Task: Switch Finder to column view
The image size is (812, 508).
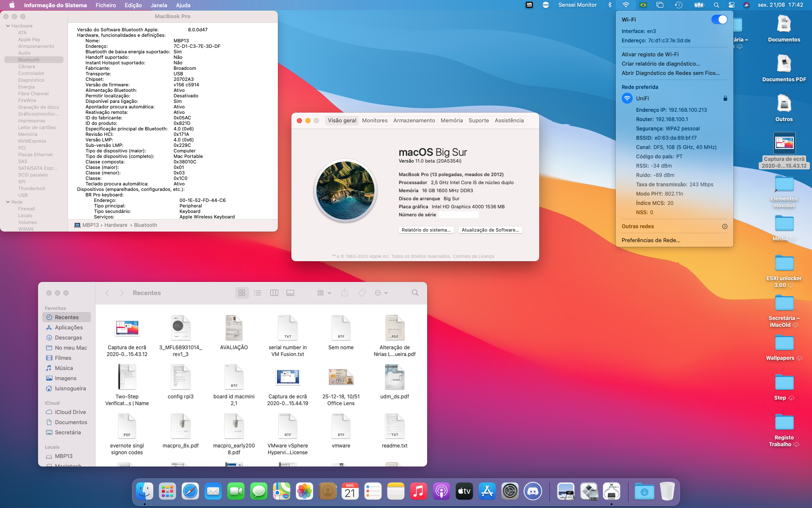Action: coord(274,293)
